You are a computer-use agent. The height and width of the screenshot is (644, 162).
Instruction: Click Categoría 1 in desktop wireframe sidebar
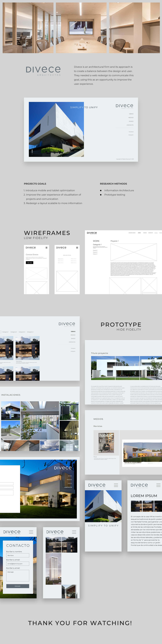[x=97, y=244]
